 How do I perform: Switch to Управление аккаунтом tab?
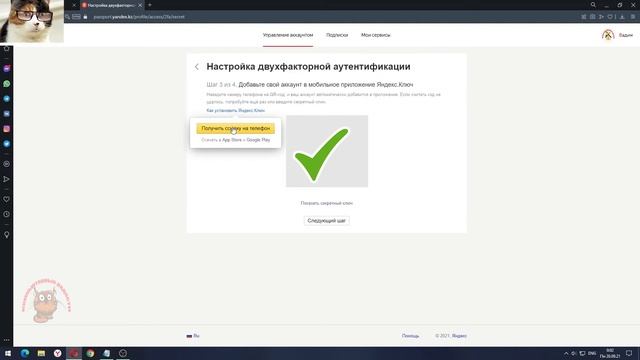[288, 35]
